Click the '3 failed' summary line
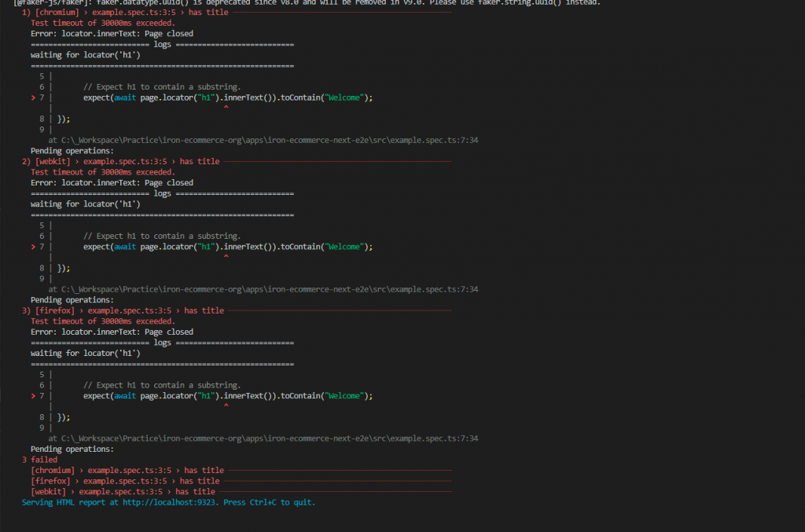Image resolution: width=805 pixels, height=532 pixels. [x=39, y=460]
